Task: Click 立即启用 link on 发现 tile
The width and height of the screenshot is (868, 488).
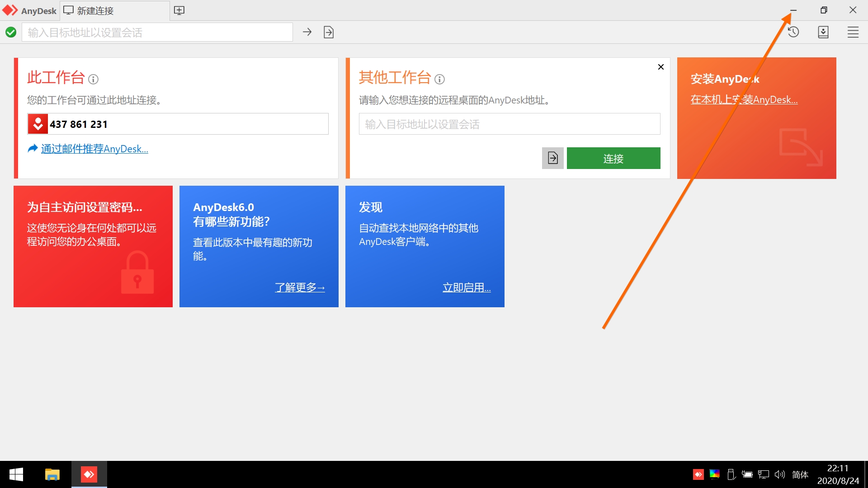Action: tap(466, 287)
